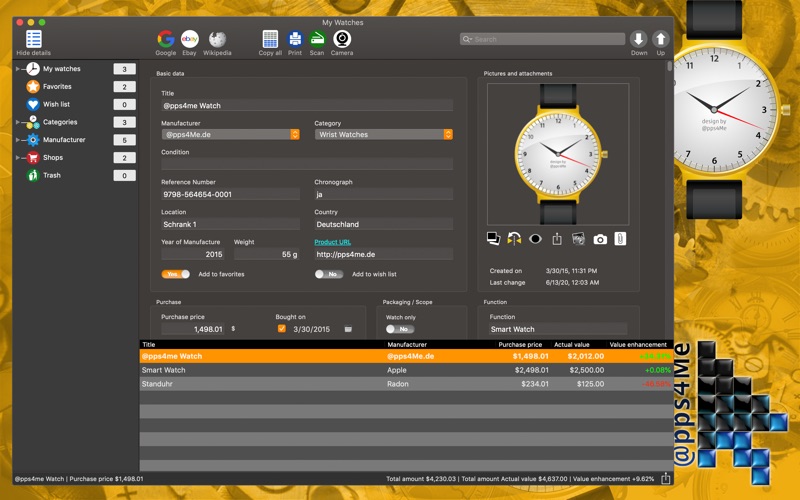Select Favorites in the sidebar
Viewport: 800px width, 500px height.
(57, 87)
